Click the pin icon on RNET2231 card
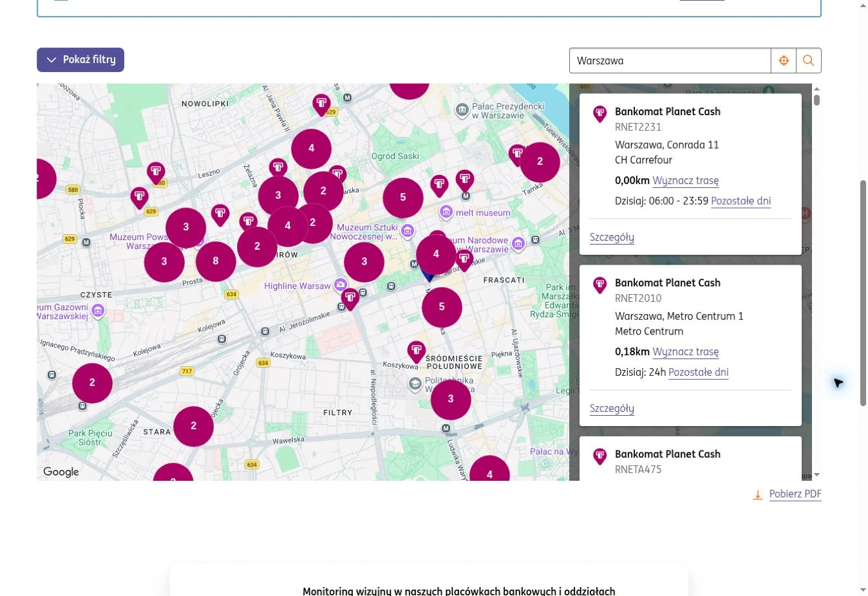Image resolution: width=868 pixels, height=596 pixels. (600, 115)
